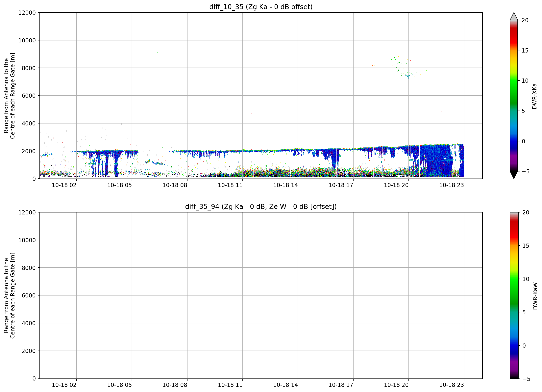
Task: Click top plot y tick 12000
Action: (27, 13)
